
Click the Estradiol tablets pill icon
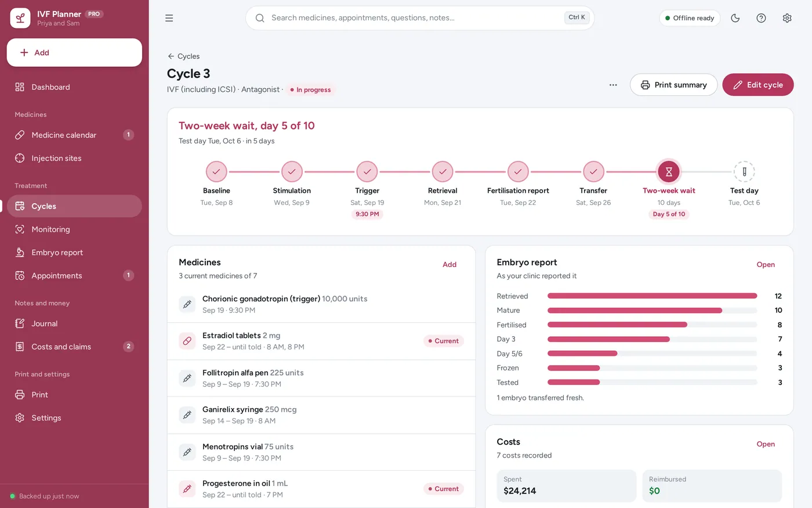click(187, 341)
